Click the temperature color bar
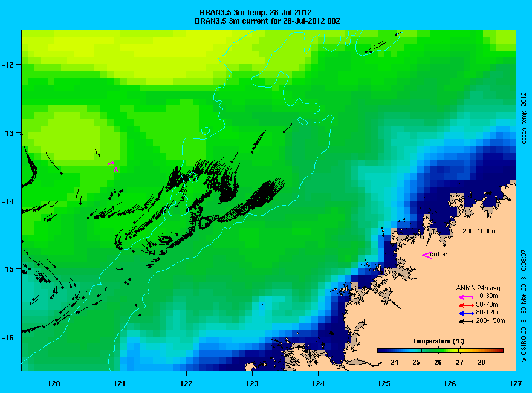This screenshot has width=532, height=393. coord(440,351)
